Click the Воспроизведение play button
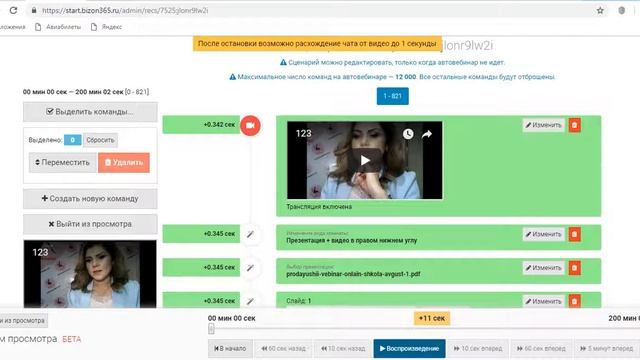640x360 pixels. (x=409, y=349)
